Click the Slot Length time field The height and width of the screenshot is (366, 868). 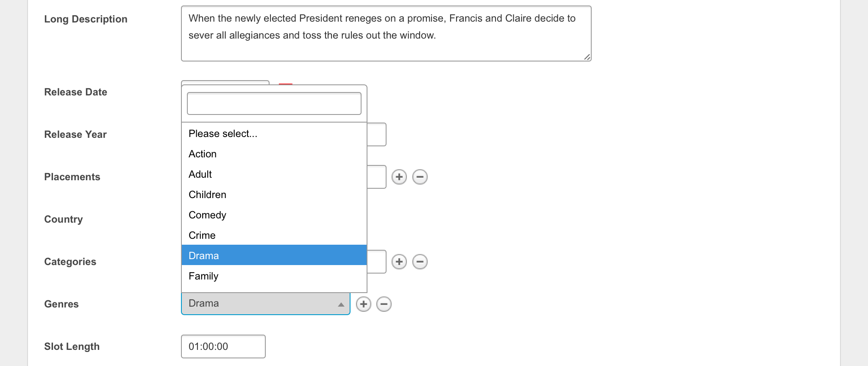(x=223, y=346)
